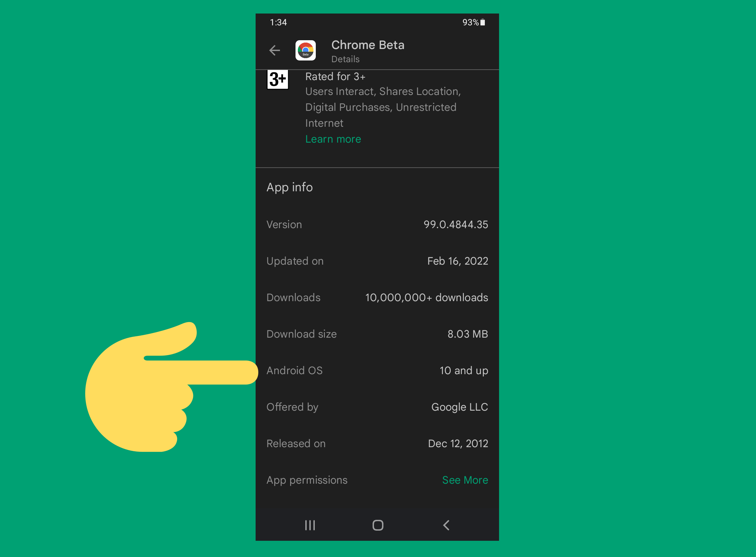Tap the Offered by Google LLC entry
The height and width of the screenshot is (557, 756).
[x=377, y=407]
